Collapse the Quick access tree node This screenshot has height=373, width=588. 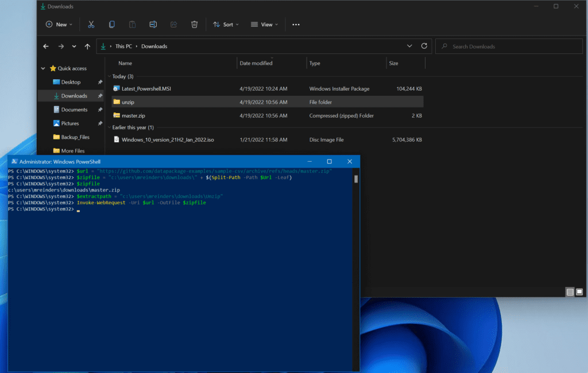pos(43,68)
